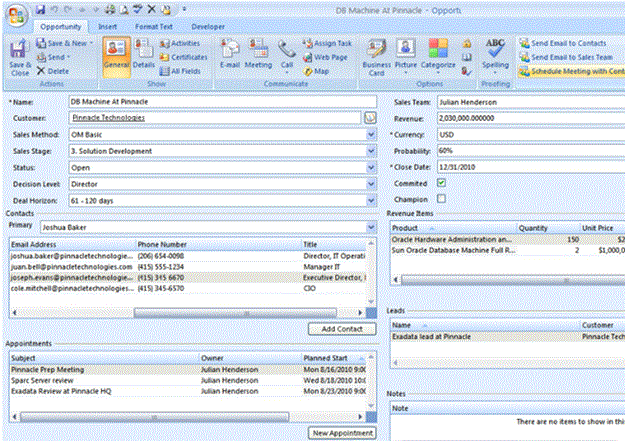Select the Exadata lead at Pinnacle row
The width and height of the screenshot is (627, 441).
(508, 337)
